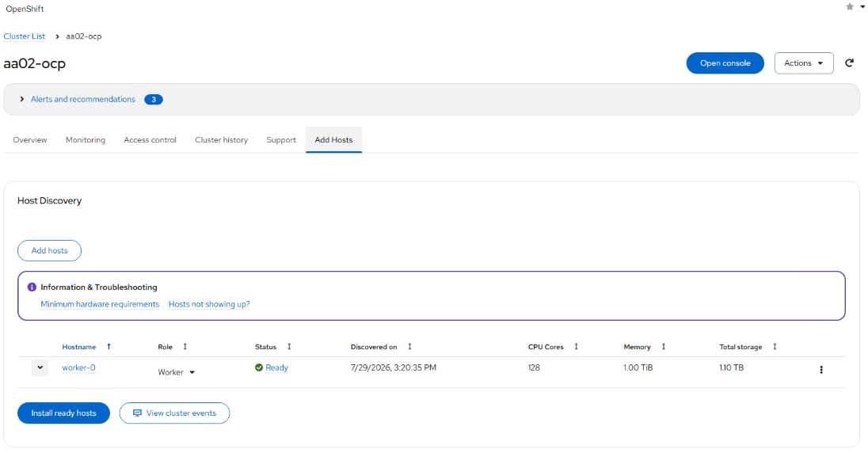This screenshot has height=453, width=868.
Task: Open the dropdown caret next to star
Action: (x=862, y=6)
